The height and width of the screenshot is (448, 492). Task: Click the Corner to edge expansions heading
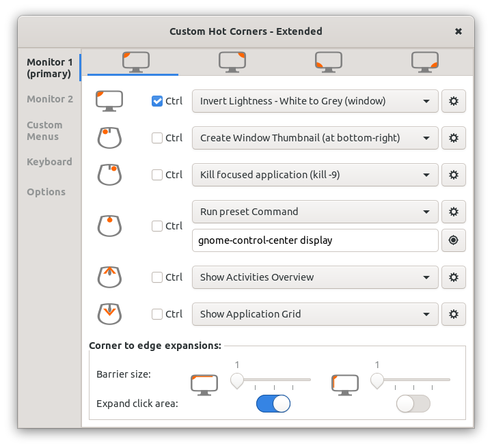click(x=155, y=346)
